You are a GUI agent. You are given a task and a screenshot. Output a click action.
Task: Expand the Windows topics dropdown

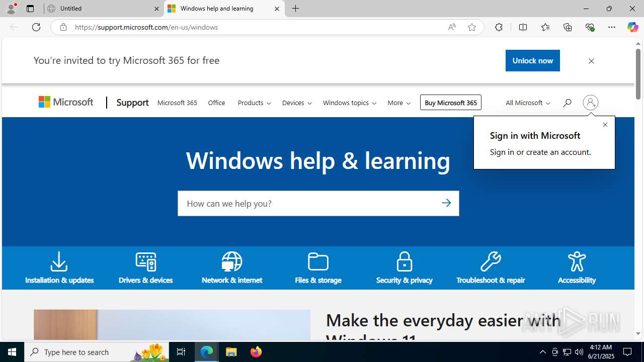click(350, 103)
